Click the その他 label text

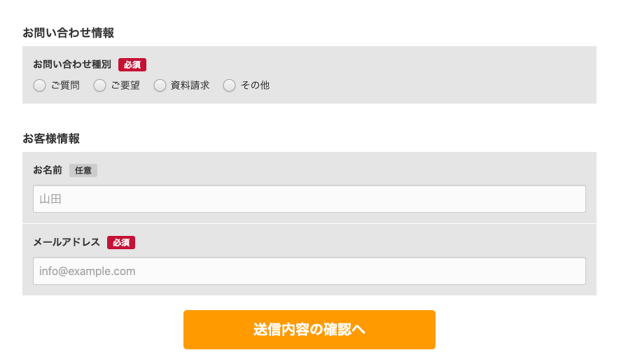coord(255,85)
